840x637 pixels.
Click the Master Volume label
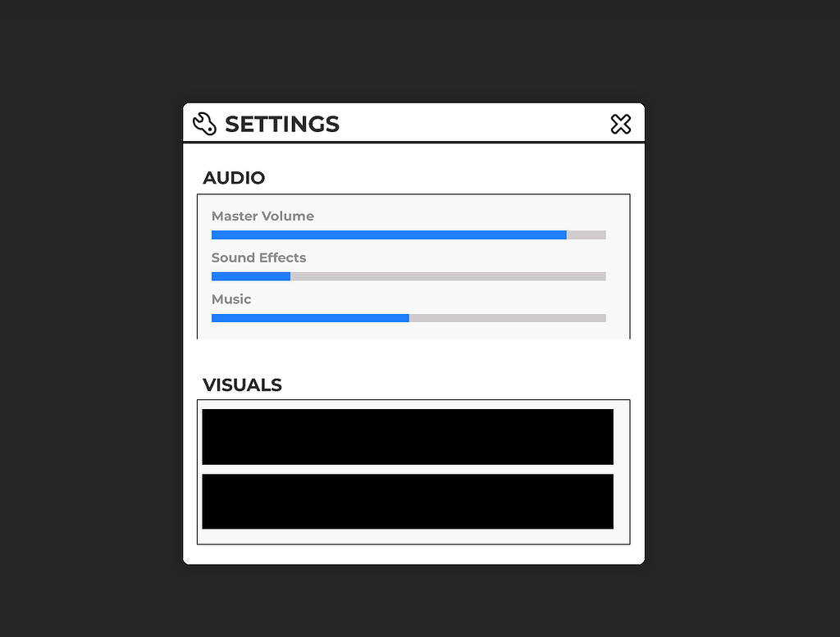click(262, 216)
